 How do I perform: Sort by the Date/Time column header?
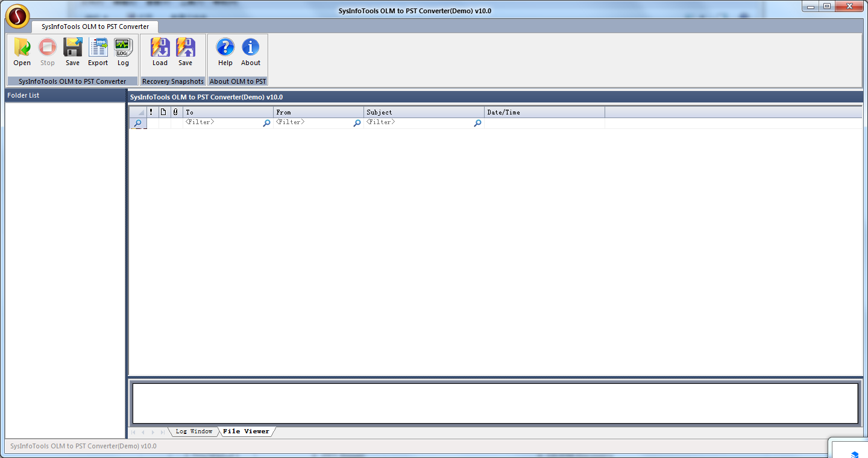tap(545, 112)
